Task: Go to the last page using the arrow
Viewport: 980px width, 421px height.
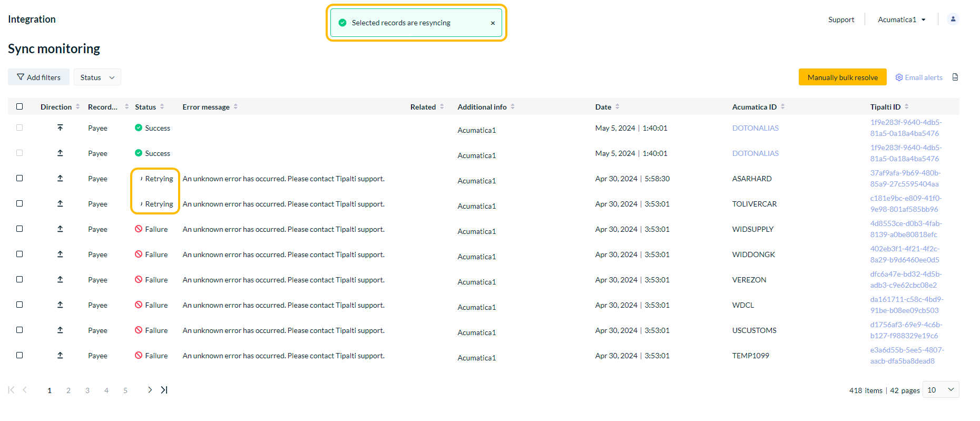Action: coord(164,390)
